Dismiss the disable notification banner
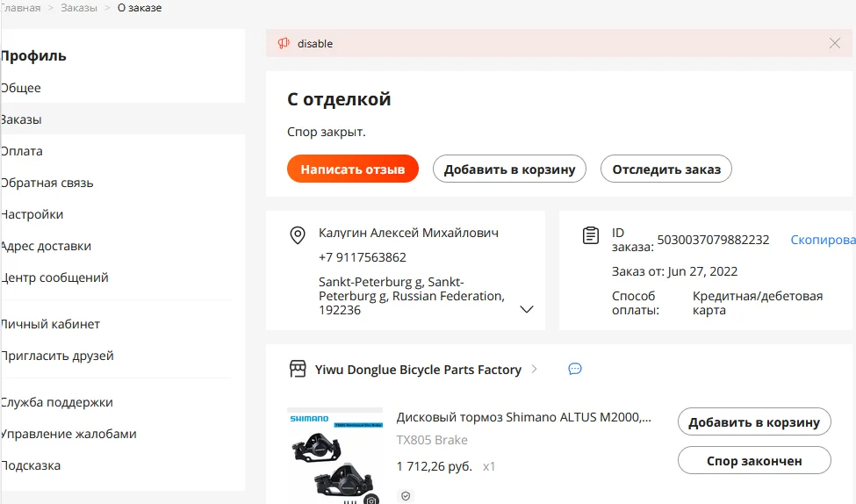 835,43
